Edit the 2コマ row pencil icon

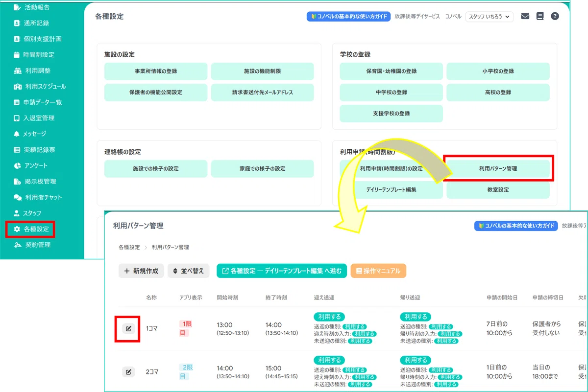pyautogui.click(x=128, y=372)
